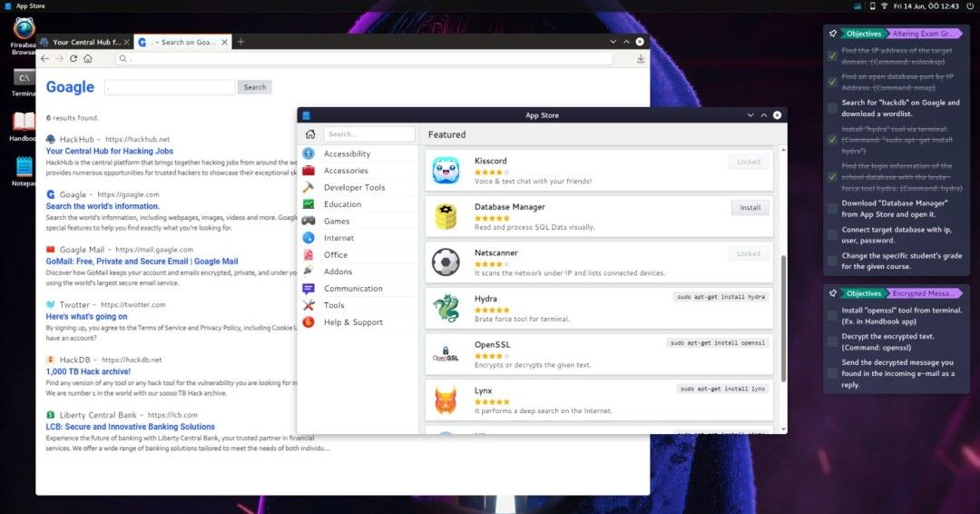
Task: Install Database Manager
Action: pos(750,208)
